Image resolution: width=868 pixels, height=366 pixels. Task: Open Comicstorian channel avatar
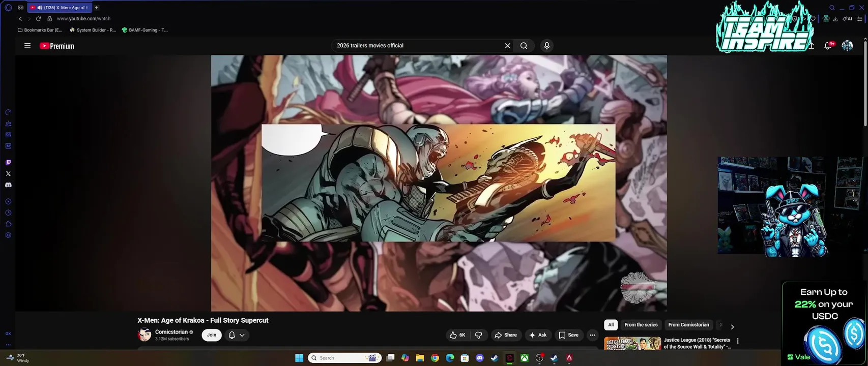144,334
